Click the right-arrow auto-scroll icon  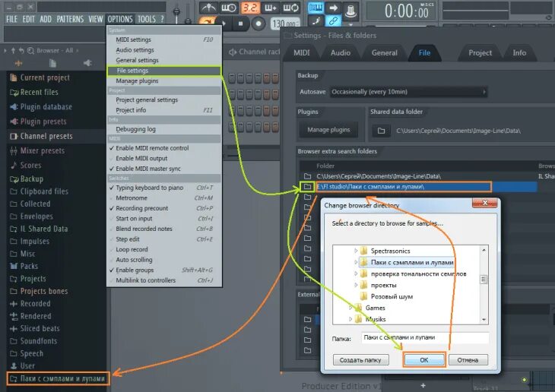333,8
